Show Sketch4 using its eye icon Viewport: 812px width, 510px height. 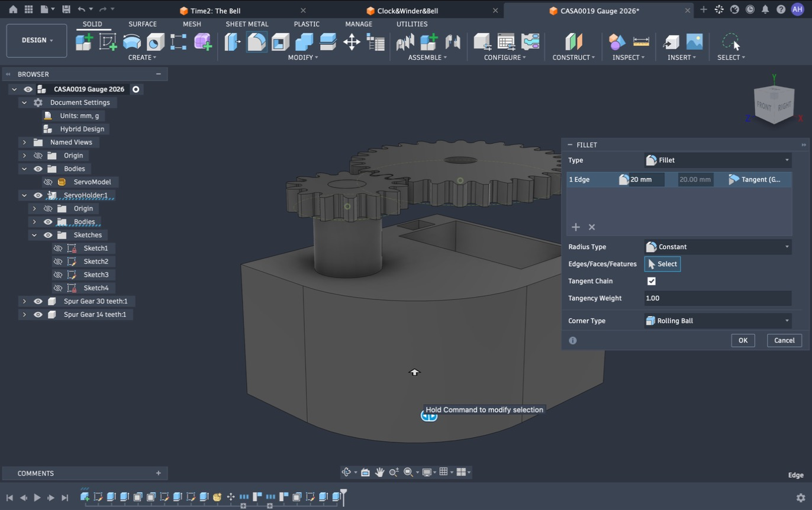[57, 288]
